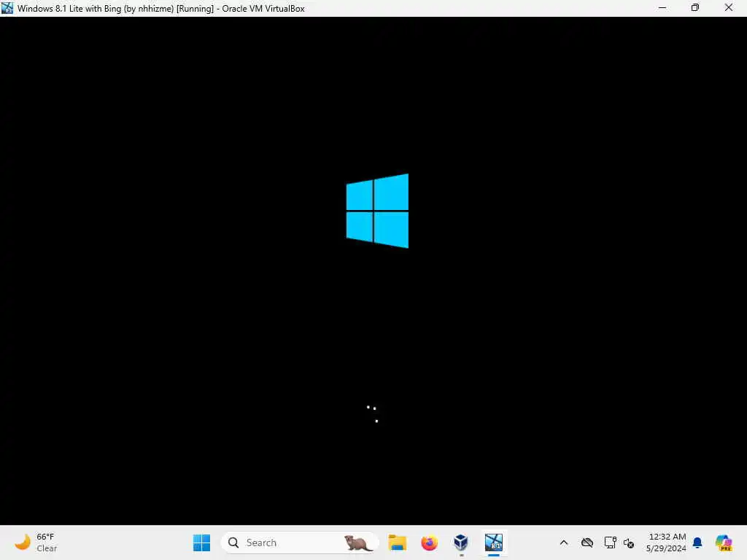Click the otter image in the search box
Viewport: 747px width, 560px height.
pyautogui.click(x=357, y=543)
